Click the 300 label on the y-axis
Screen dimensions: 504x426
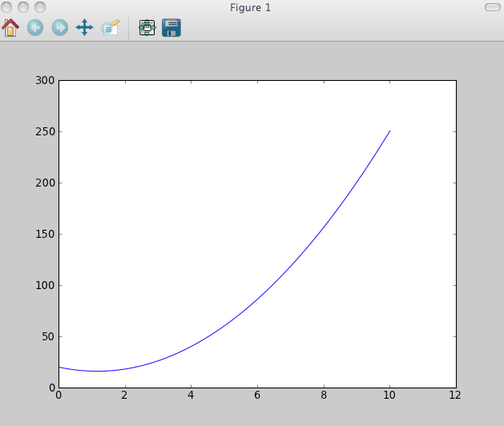click(45, 80)
